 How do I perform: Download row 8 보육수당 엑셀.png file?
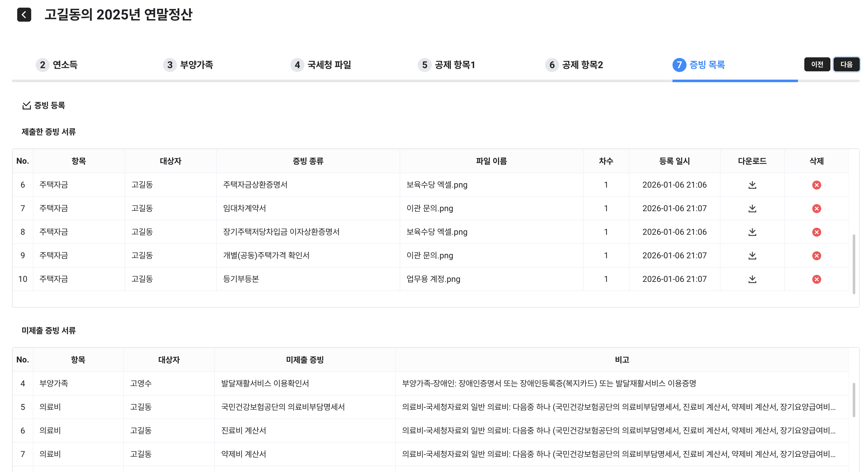(x=752, y=232)
